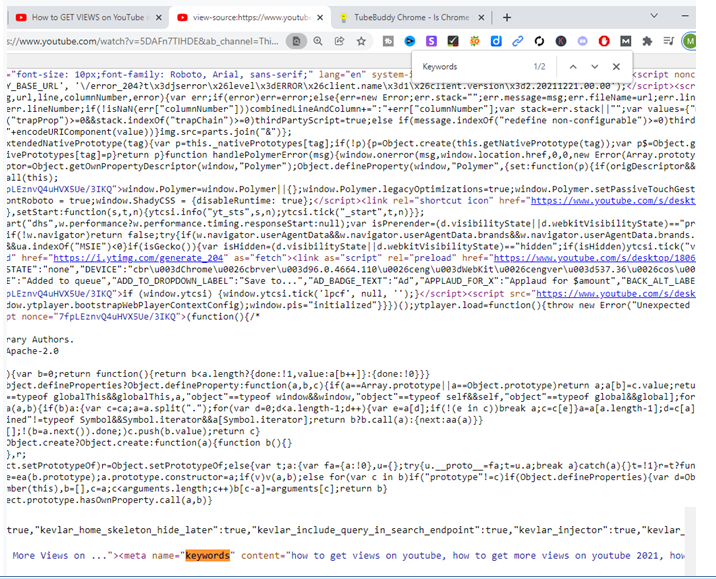Open a new browser tab
The image size is (716, 579).
(x=507, y=17)
